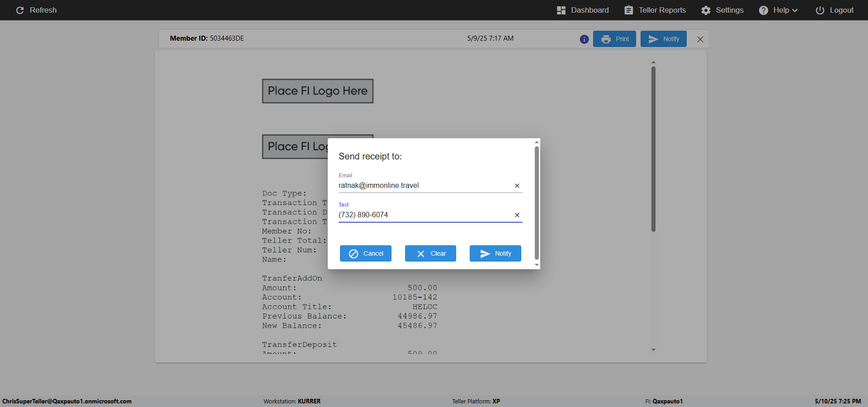Open Settings from the top bar
Screen dimensions: 868x407
[722, 10]
